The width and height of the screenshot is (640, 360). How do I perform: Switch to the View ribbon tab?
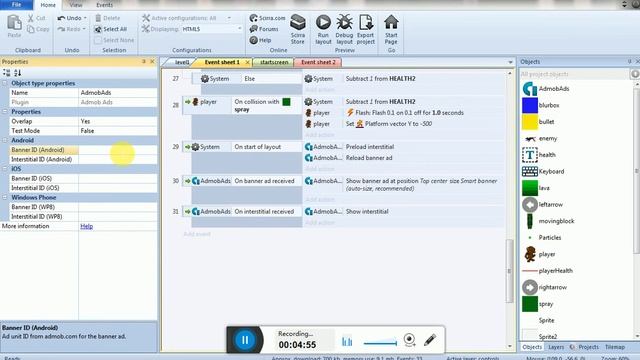76,5
